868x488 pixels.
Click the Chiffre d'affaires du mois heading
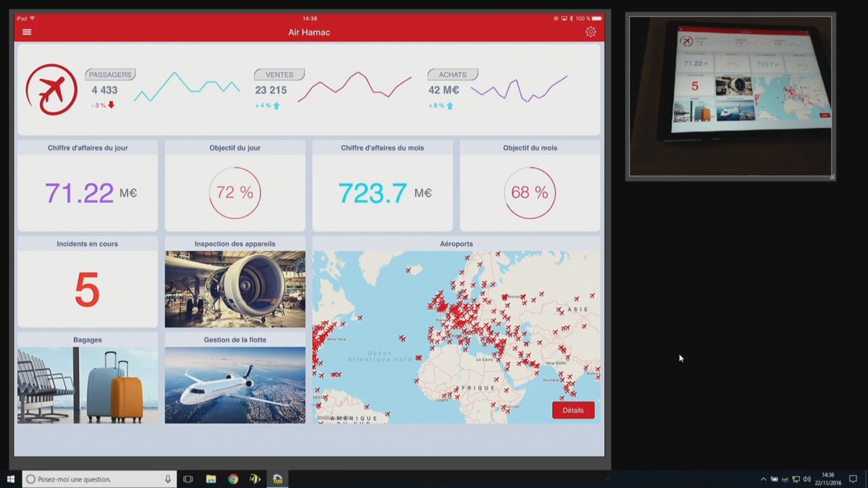[x=382, y=148]
